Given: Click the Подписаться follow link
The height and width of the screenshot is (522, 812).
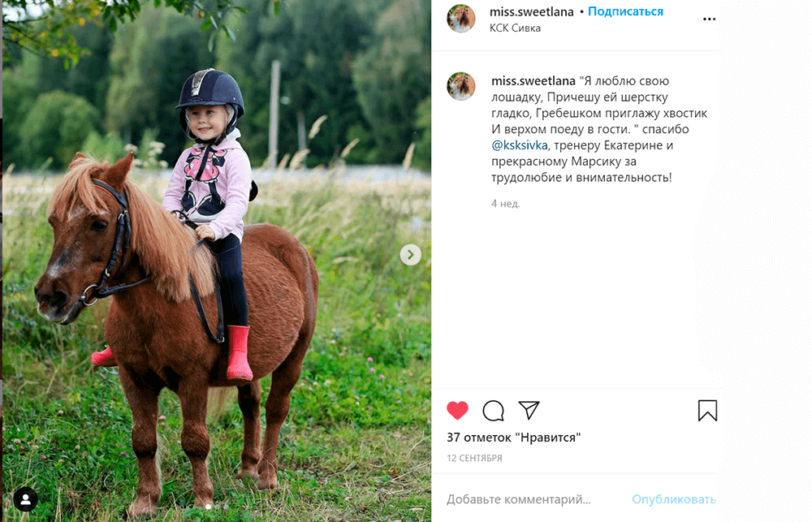Looking at the screenshot, I should (x=625, y=11).
